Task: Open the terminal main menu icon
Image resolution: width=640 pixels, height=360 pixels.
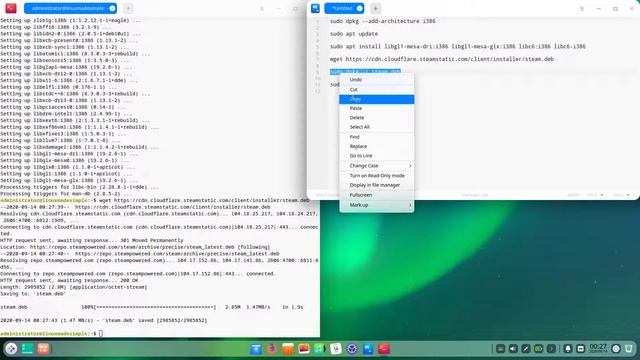Action: pos(262,9)
